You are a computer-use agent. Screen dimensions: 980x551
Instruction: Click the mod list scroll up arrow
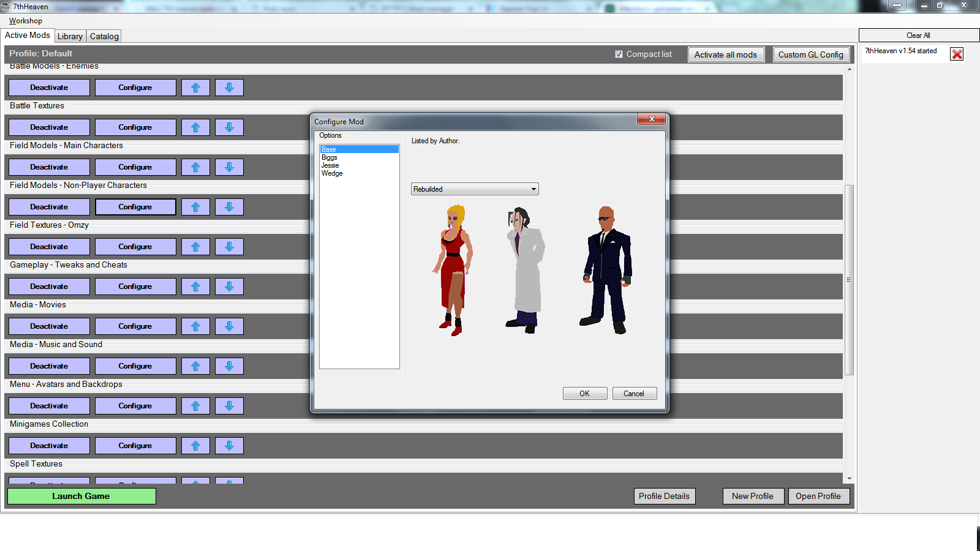(849, 69)
